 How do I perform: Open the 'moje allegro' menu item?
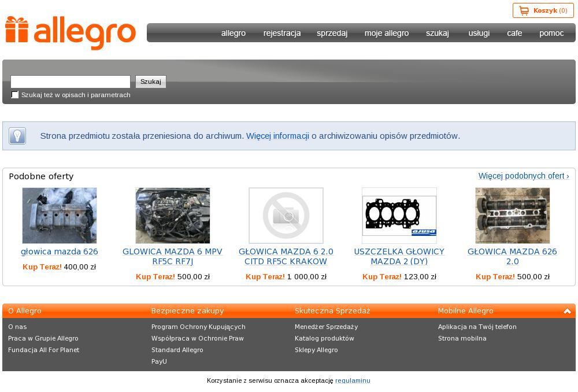pos(387,33)
